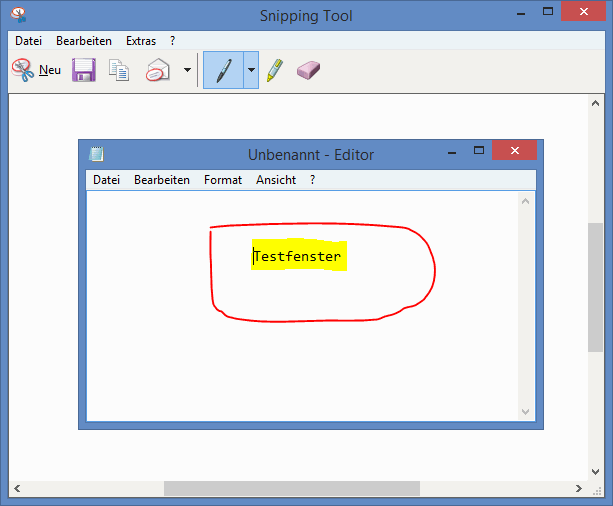Select the yellow Highlighter tool
Screen dimensions: 613x506
[x=275, y=70]
